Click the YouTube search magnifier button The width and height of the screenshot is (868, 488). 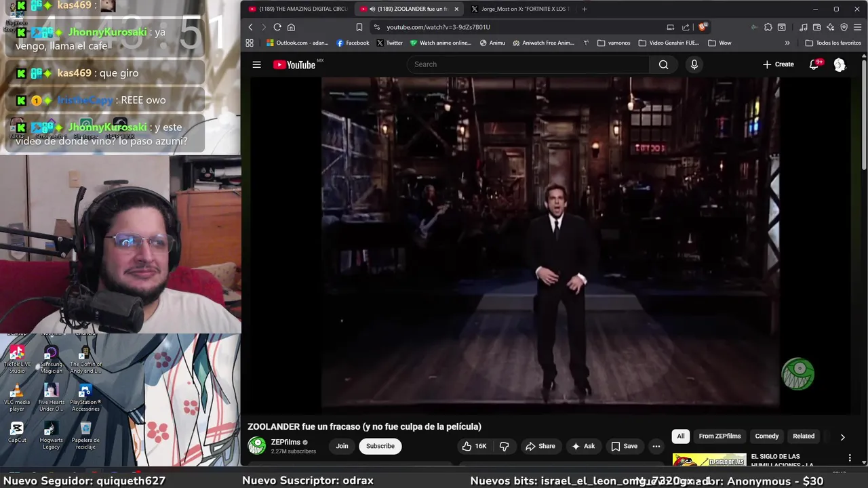click(x=663, y=64)
